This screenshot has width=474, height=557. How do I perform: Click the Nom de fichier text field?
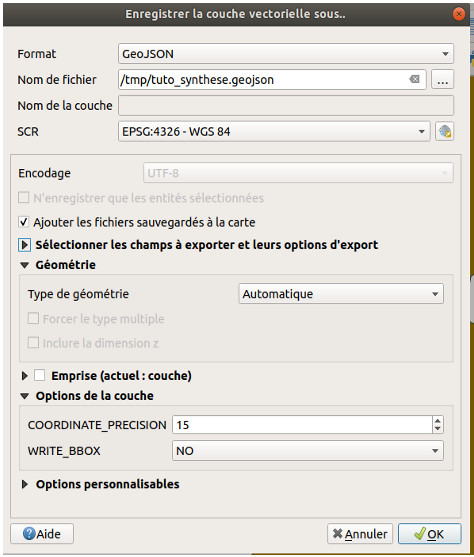coord(272,80)
